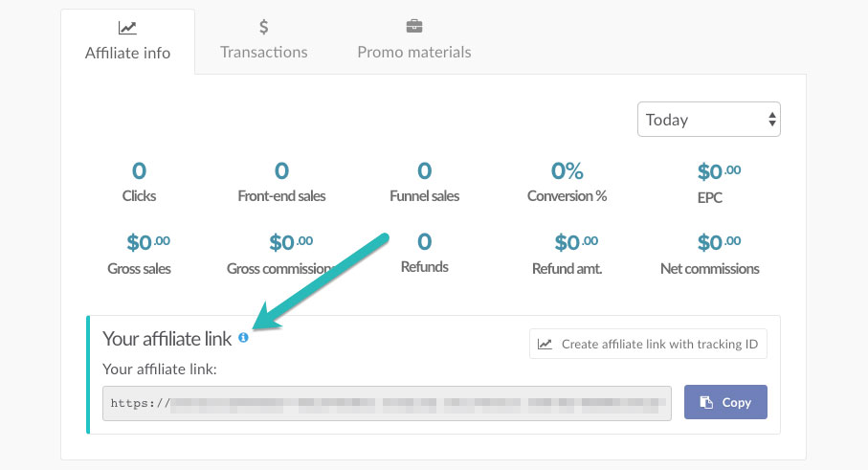Click inside the affiliate link URL field

tap(387, 403)
